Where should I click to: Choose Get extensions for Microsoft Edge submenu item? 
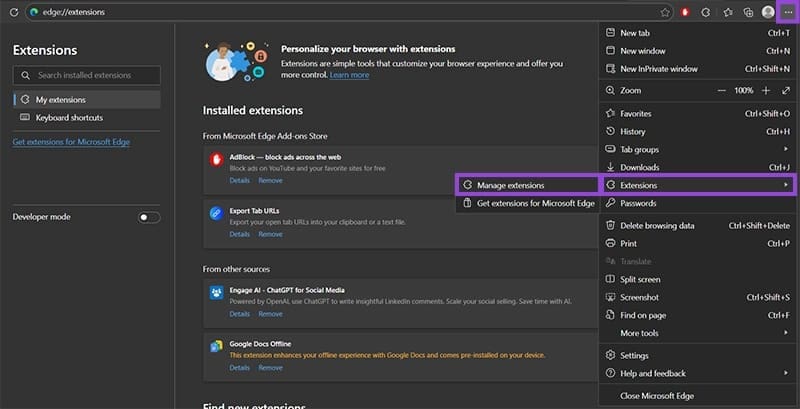[x=527, y=203]
